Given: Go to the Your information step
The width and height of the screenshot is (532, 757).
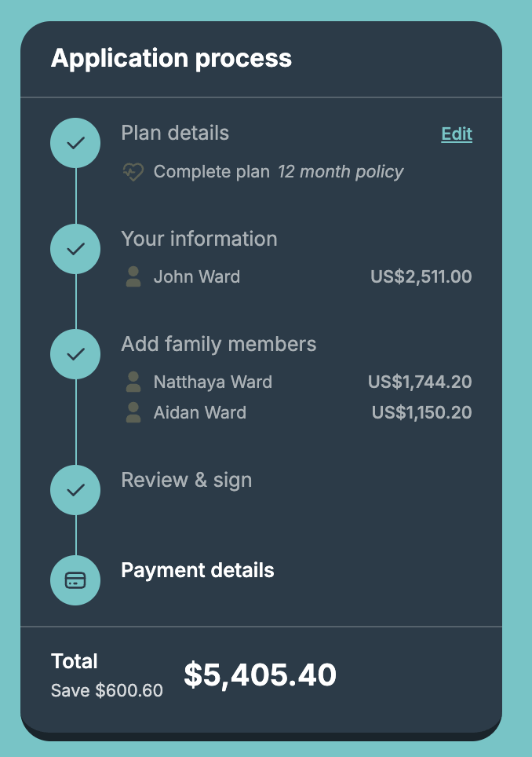Looking at the screenshot, I should 199,239.
